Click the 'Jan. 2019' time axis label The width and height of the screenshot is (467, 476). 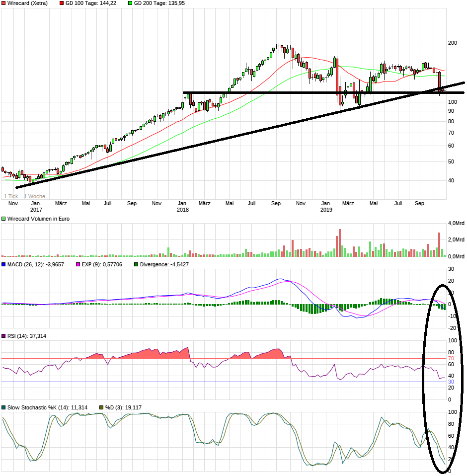(x=326, y=207)
